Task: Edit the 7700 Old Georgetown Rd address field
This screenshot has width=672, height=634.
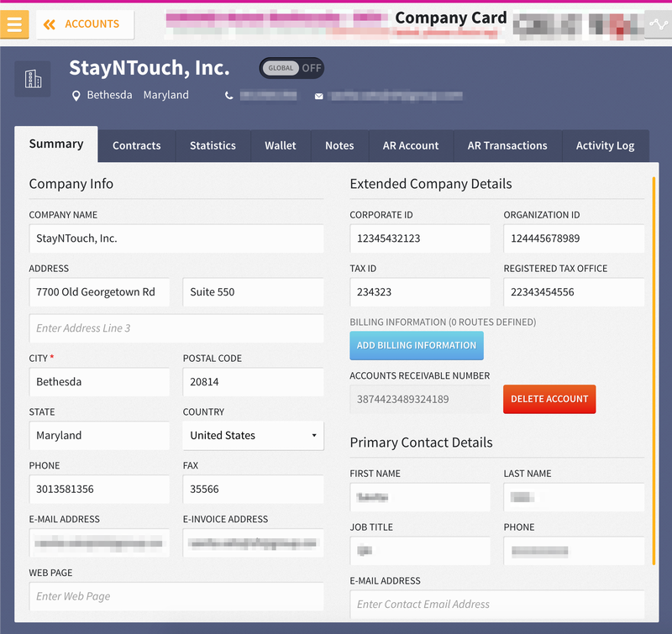Action: (99, 292)
